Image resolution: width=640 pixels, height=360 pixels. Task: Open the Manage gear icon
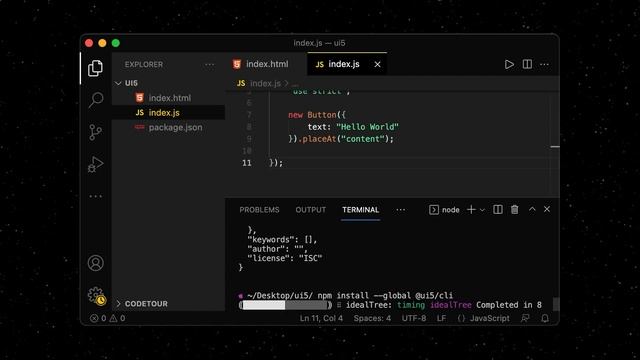coord(96,296)
